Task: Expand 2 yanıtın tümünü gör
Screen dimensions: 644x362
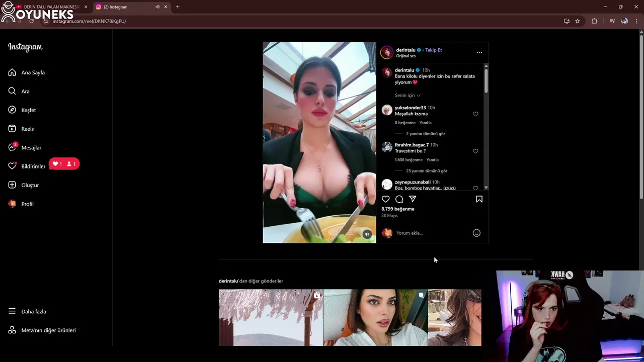Action: pos(426,134)
